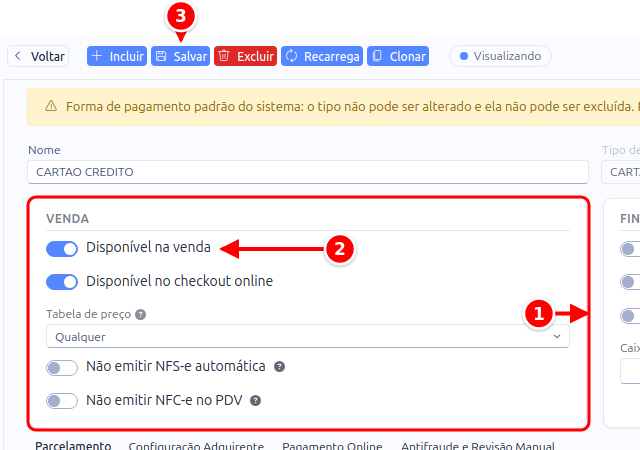Toggle Disponível na venda switch
This screenshot has width=640, height=450.
tap(62, 249)
